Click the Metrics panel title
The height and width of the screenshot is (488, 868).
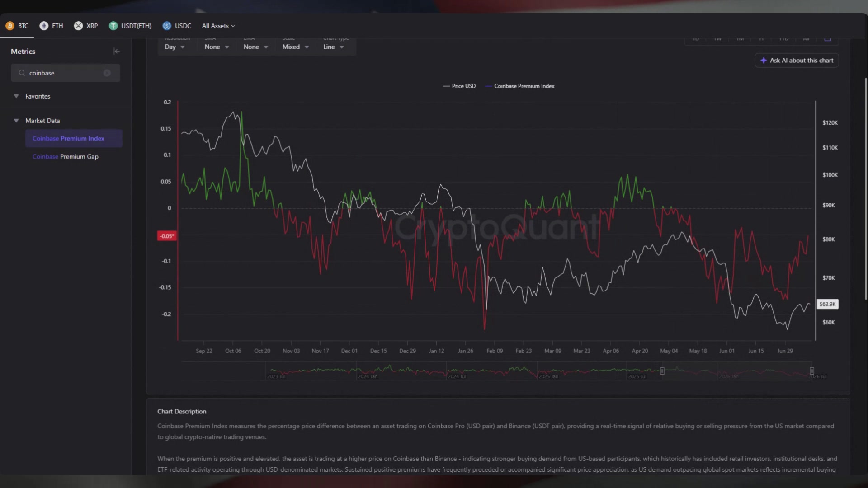click(23, 52)
